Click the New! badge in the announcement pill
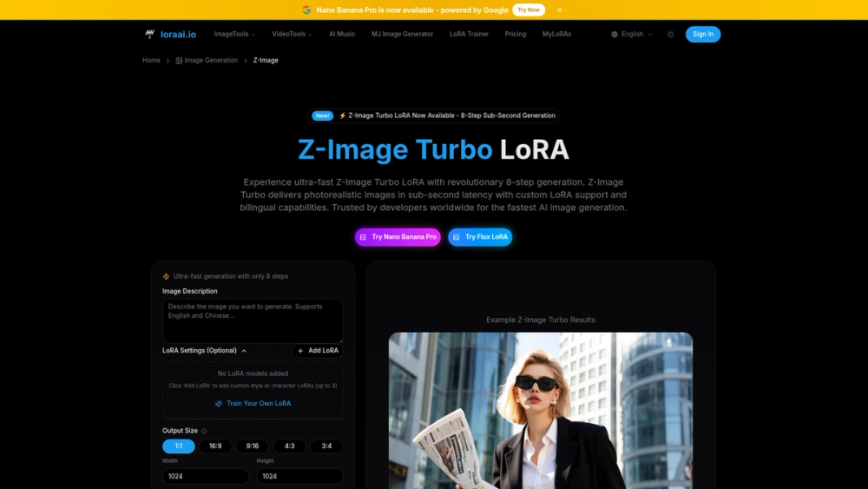The width and height of the screenshot is (868, 489). (x=322, y=116)
